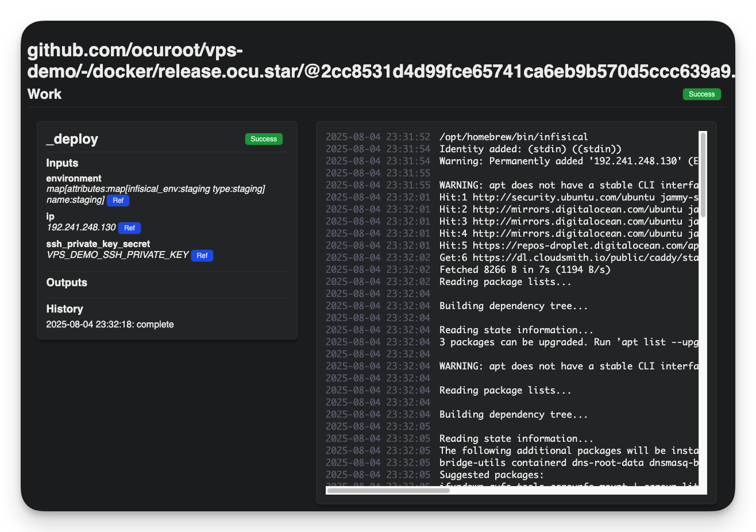This screenshot has height=532, width=756.
Task: Click the log line starting 'Hit:5 https://repos-droplet'
Action: coord(569,245)
